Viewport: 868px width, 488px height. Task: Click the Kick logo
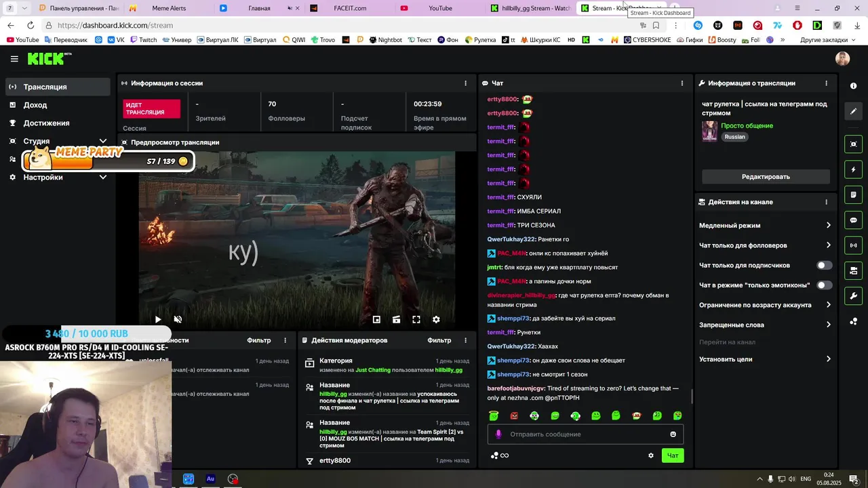[49, 59]
